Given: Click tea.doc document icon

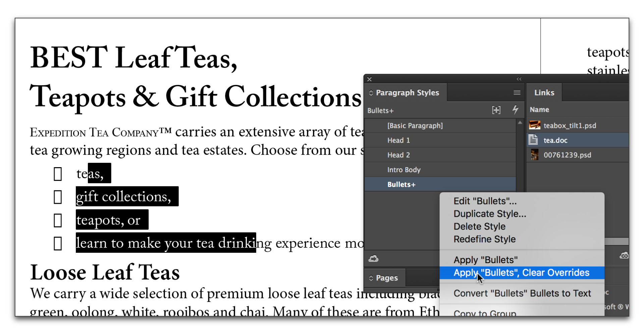Looking at the screenshot, I should (x=533, y=140).
